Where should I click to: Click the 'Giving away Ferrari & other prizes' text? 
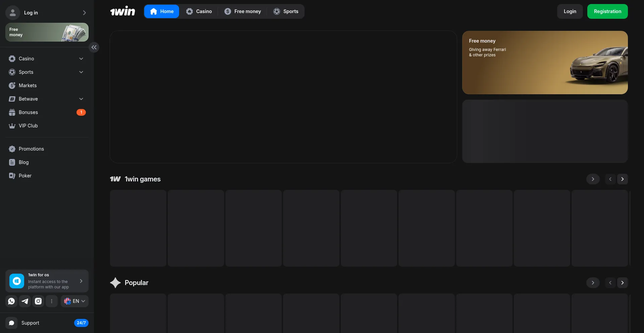click(487, 52)
